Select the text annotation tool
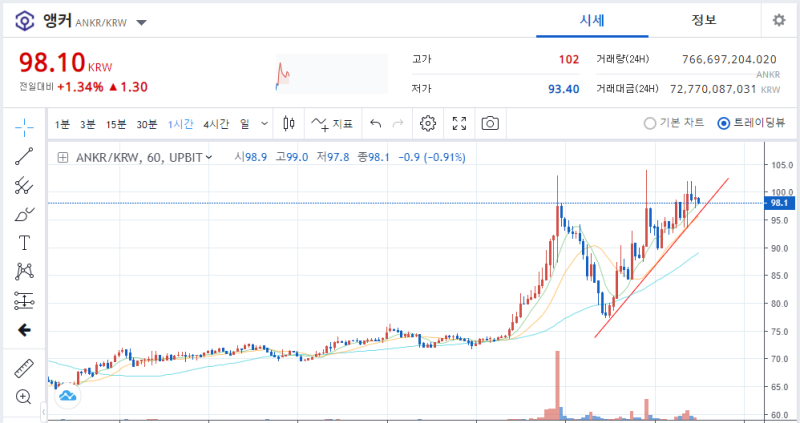Image resolution: width=800 pixels, height=423 pixels. click(x=24, y=243)
